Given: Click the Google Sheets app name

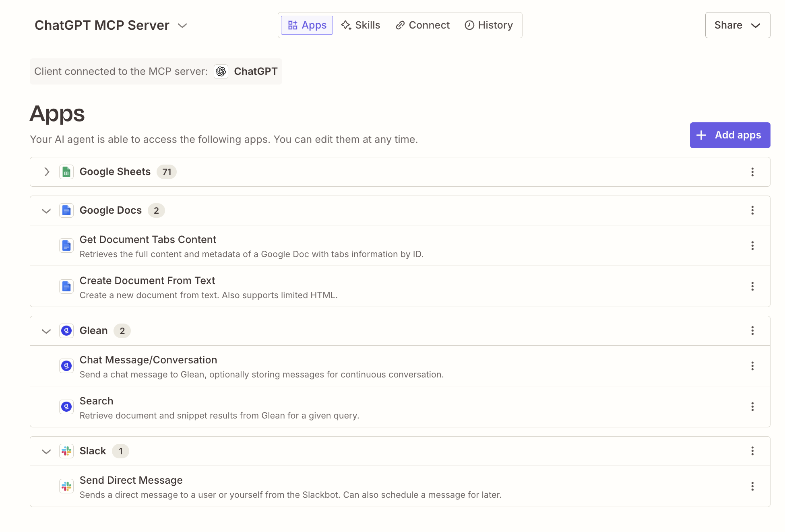Looking at the screenshot, I should point(115,172).
